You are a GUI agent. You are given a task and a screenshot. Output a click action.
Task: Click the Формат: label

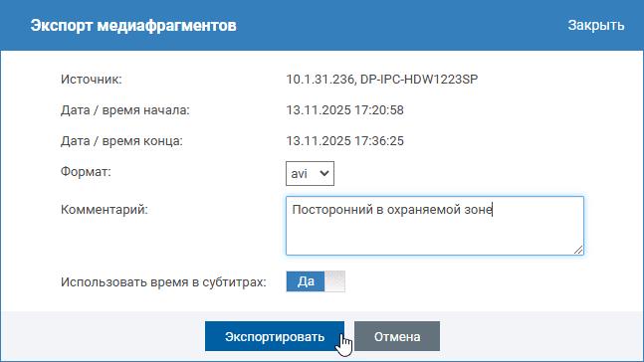(x=86, y=172)
